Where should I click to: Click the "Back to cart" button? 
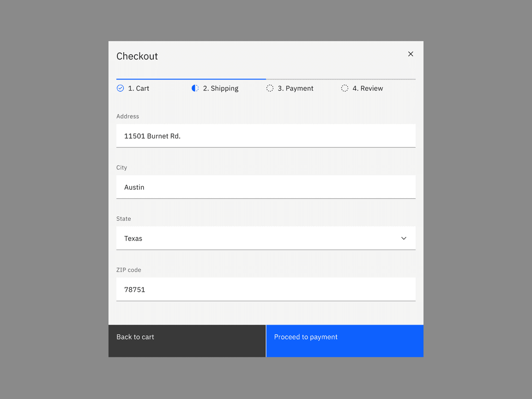coord(187,341)
